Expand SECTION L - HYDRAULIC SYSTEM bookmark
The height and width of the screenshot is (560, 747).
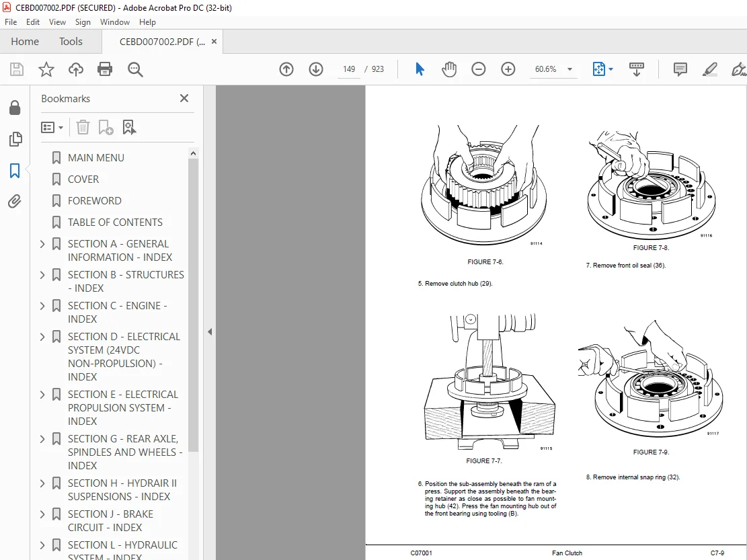click(42, 545)
